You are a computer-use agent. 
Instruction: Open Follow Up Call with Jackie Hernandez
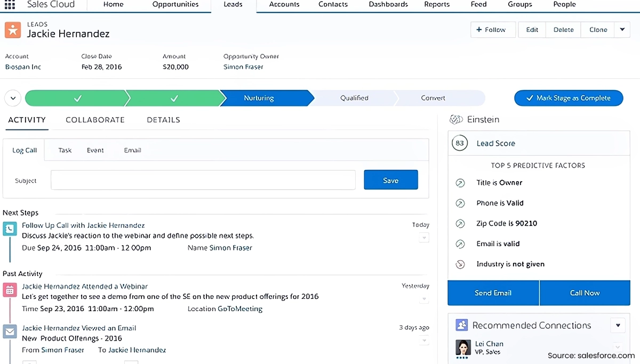pyautogui.click(x=83, y=225)
